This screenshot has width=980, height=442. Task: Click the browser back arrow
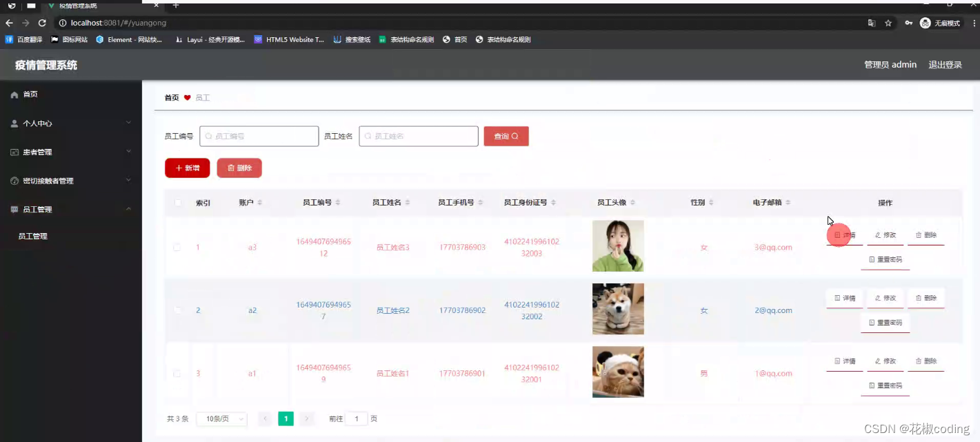point(9,23)
